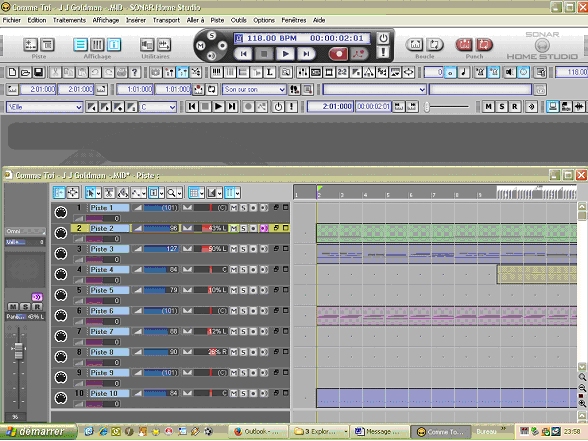
Task: Click the Piste 1 instrument icon
Action: click(x=61, y=212)
